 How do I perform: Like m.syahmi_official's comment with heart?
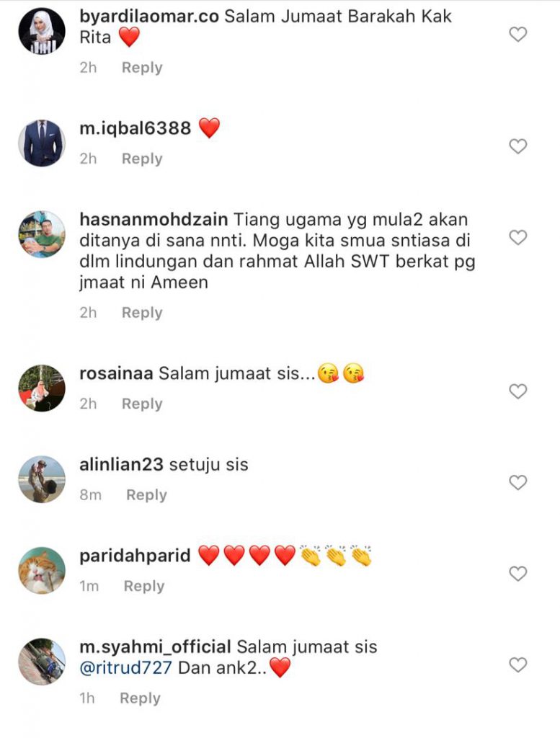pos(518,665)
